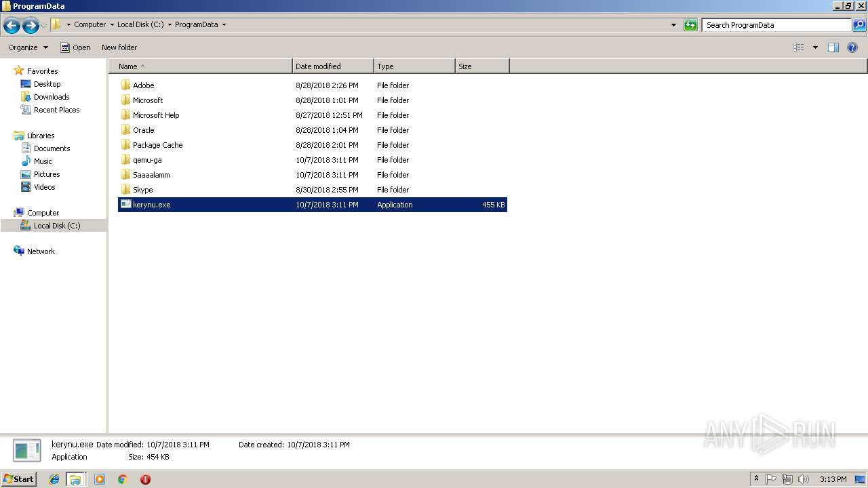
Task: Open Downloads in Favorites
Action: [52, 97]
